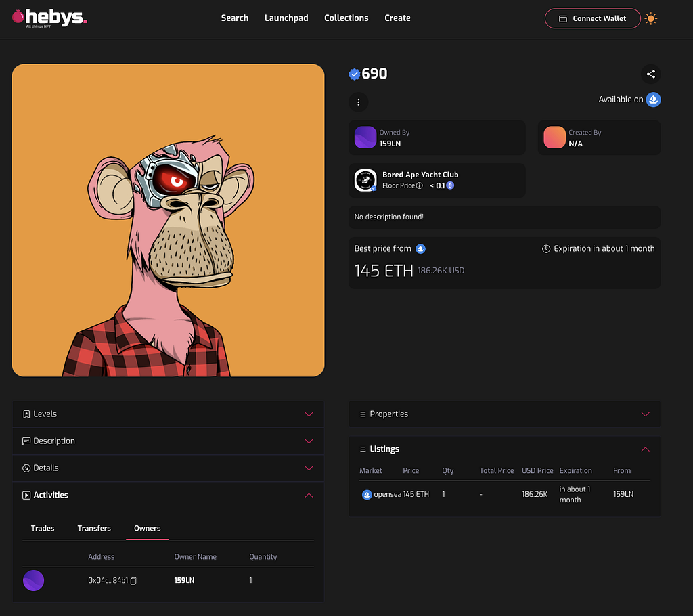Click the Owner Name column header

[x=196, y=557]
